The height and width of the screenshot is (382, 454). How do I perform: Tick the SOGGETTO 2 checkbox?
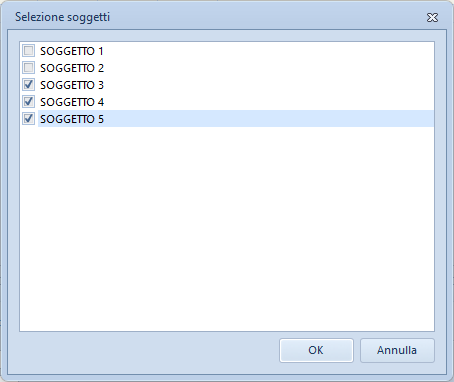28,68
